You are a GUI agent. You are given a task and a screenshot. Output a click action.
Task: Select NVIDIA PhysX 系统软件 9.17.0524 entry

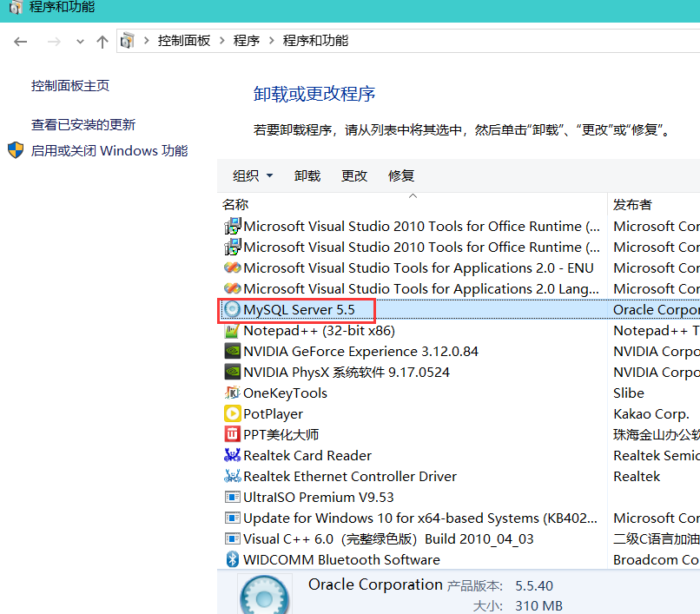click(x=347, y=372)
